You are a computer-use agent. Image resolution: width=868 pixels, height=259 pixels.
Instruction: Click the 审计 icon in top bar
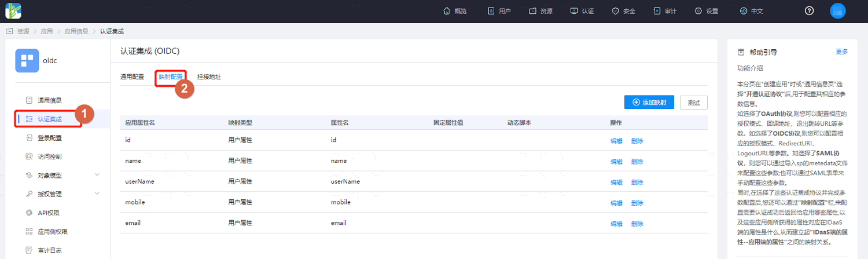click(657, 11)
